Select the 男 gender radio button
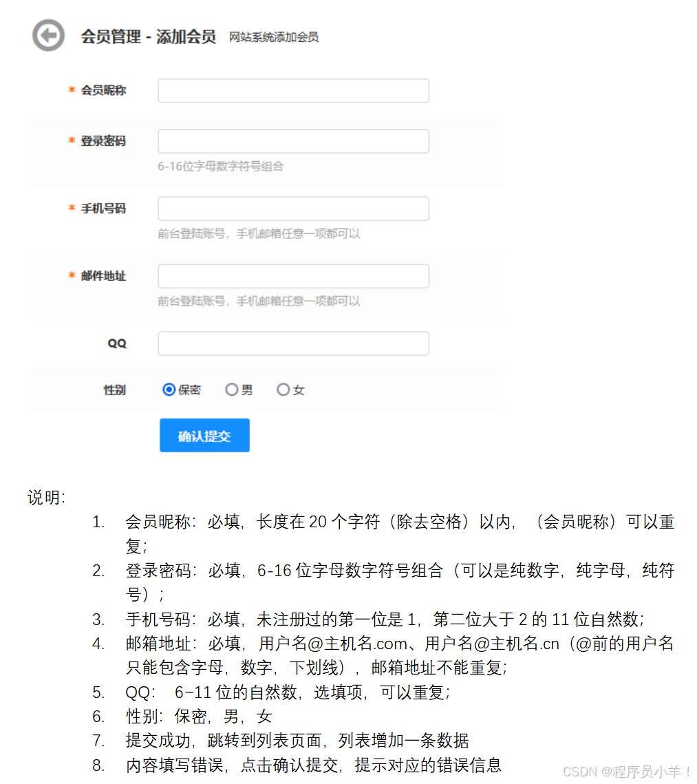 (x=231, y=390)
